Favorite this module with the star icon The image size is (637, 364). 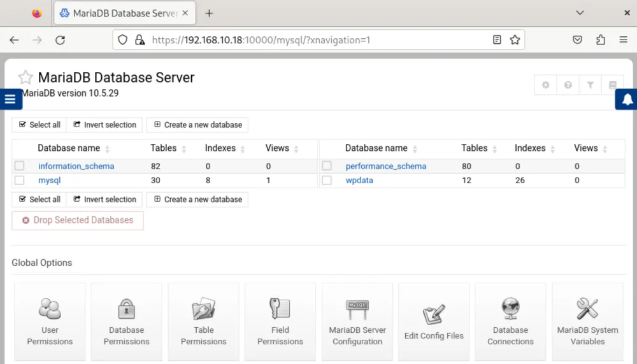tap(25, 77)
